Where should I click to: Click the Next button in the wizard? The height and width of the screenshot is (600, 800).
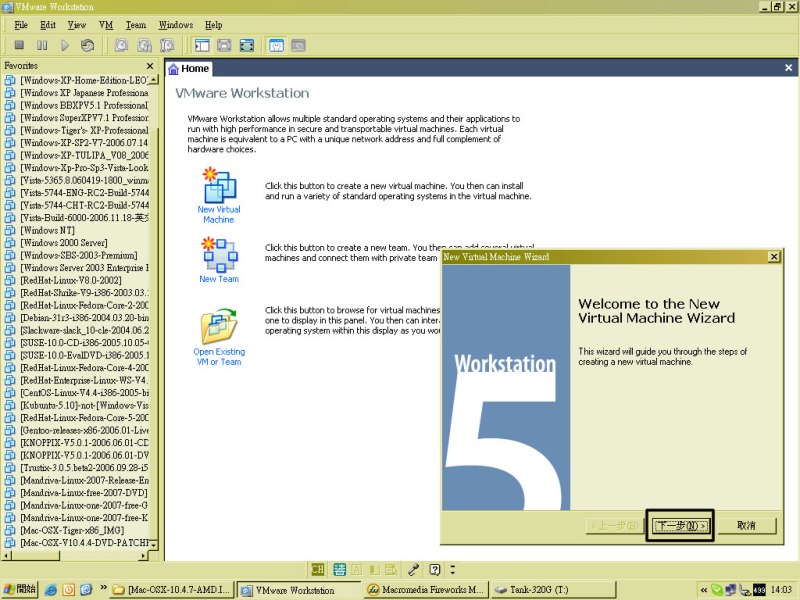pyautogui.click(x=681, y=526)
